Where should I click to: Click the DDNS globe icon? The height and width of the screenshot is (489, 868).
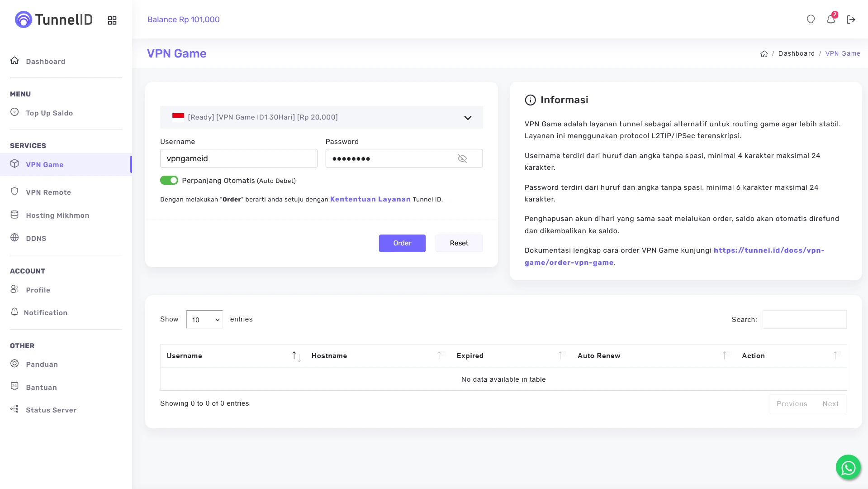coord(14,237)
